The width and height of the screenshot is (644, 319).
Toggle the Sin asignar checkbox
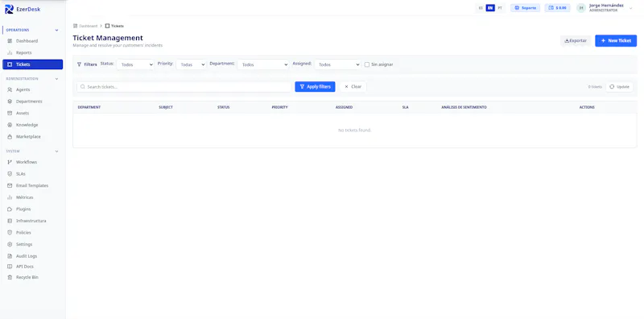click(367, 64)
